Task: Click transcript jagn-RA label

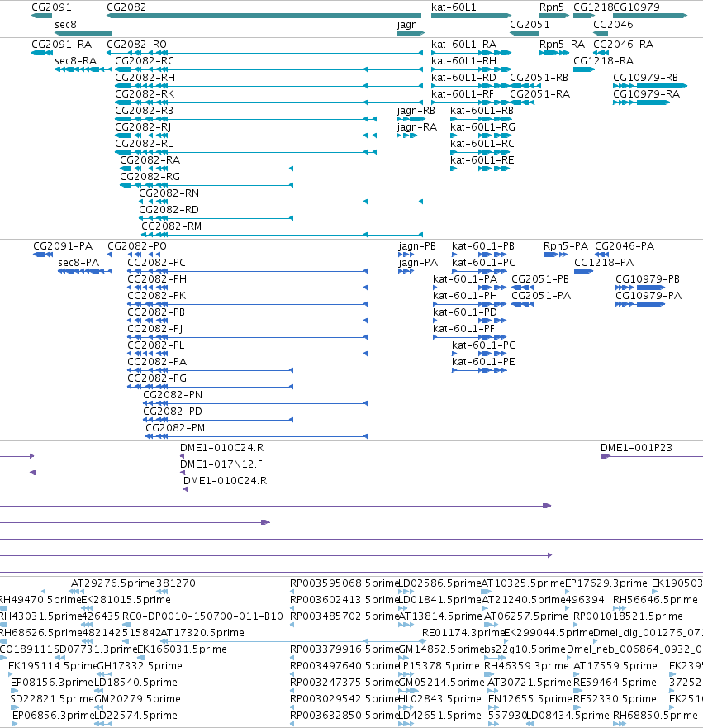Action: [416, 127]
